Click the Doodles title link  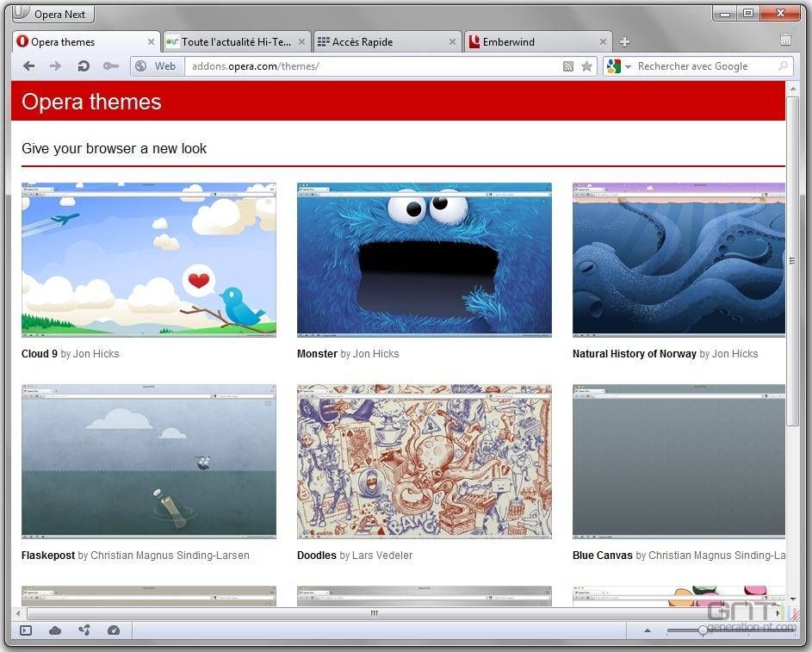(316, 556)
